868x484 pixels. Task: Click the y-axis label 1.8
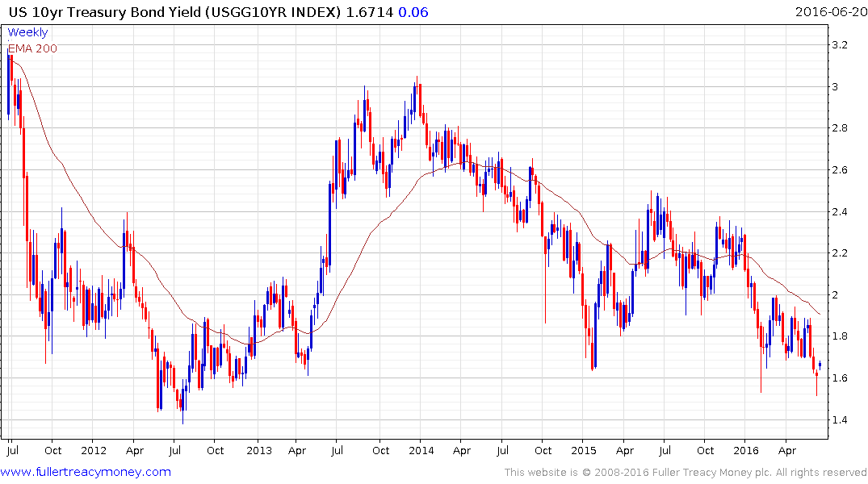point(840,336)
